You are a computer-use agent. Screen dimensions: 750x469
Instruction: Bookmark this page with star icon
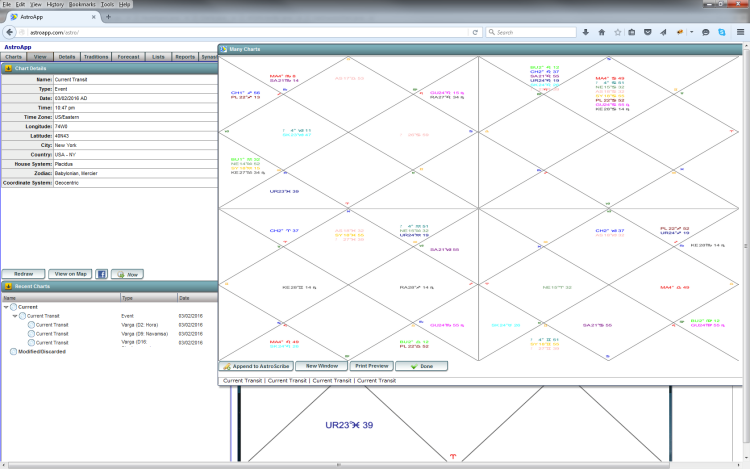tap(617, 32)
